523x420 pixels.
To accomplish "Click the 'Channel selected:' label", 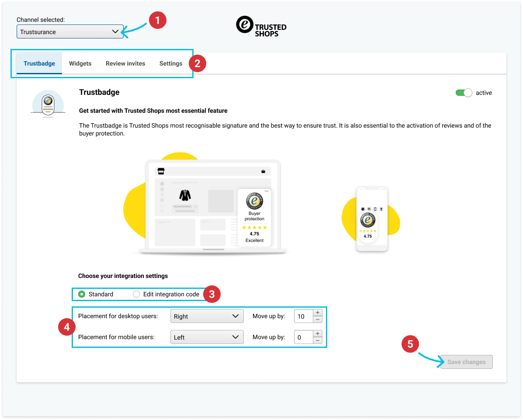I will (41, 20).
